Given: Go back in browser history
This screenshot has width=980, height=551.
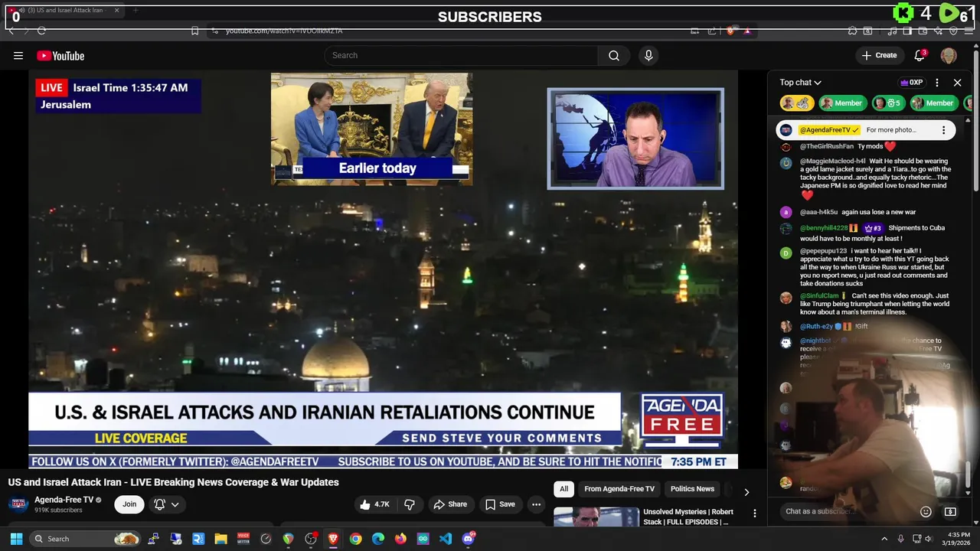Looking at the screenshot, I should pos(11,31).
